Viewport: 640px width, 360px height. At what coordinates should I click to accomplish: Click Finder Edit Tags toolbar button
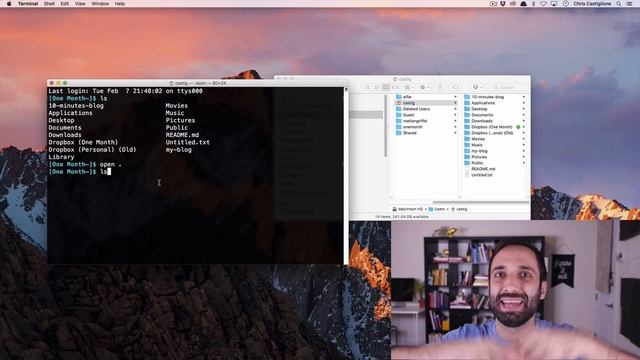coord(456,87)
